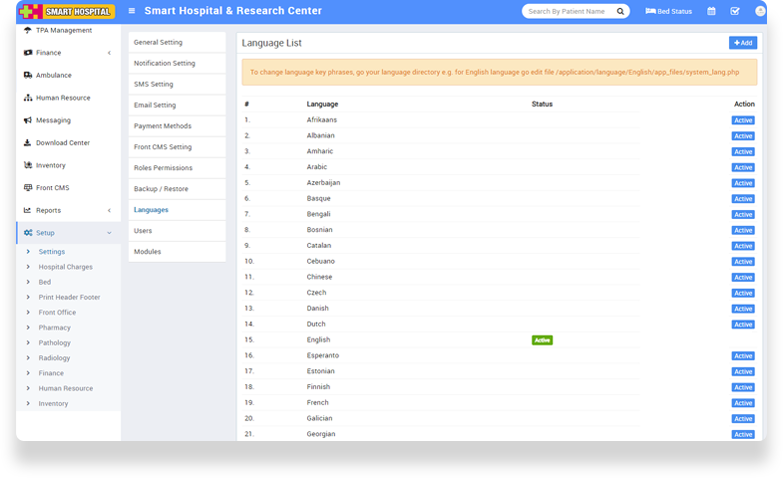Click the user profile avatar
Screen dimensions: 783x478
pyautogui.click(x=759, y=11)
